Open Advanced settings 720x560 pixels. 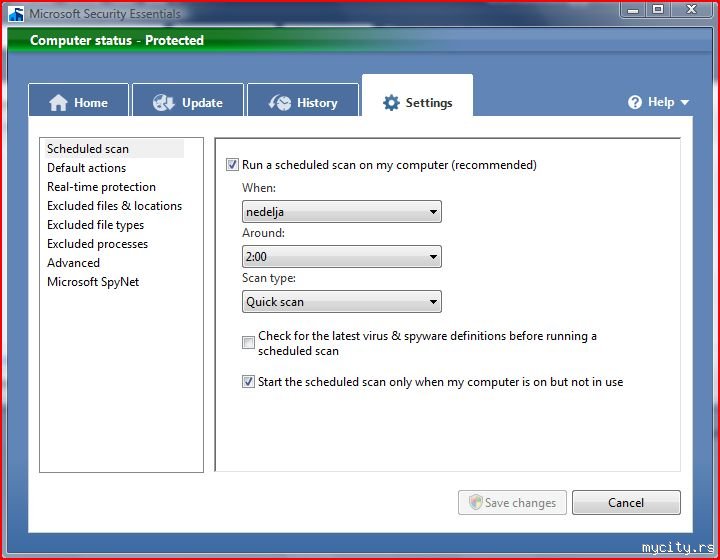tap(73, 263)
